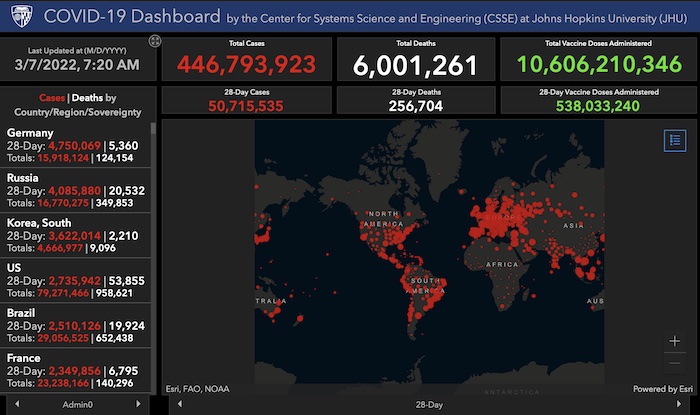Click the Johns Hopkins shield logo
Viewport: 700px width, 415px height.
tap(22, 17)
